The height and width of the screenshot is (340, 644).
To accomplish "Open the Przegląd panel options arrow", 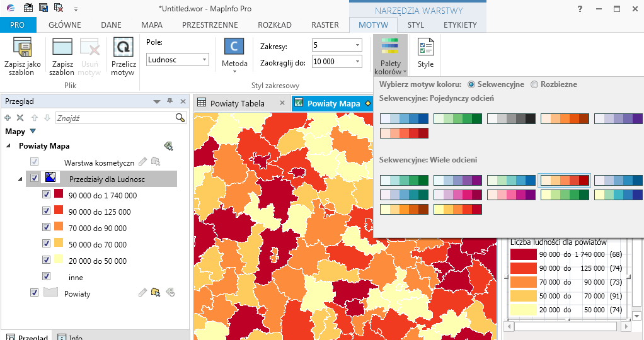I will (156, 101).
